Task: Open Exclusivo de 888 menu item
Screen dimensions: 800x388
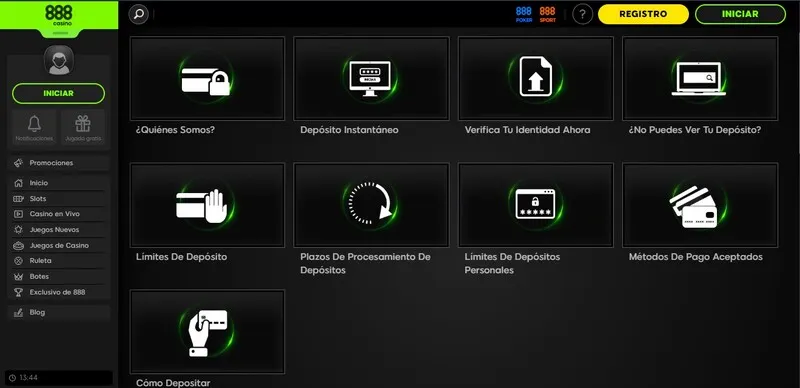Action: click(x=59, y=293)
